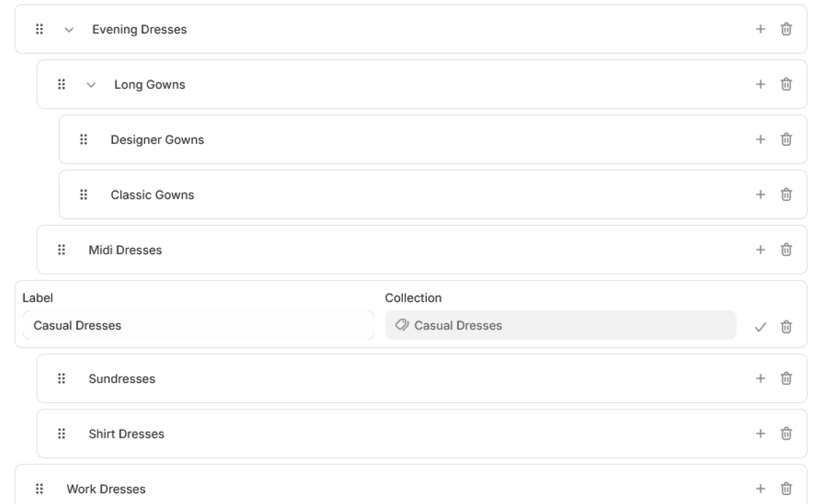Select the Designer Gowns item label
822x504 pixels.
(x=158, y=140)
